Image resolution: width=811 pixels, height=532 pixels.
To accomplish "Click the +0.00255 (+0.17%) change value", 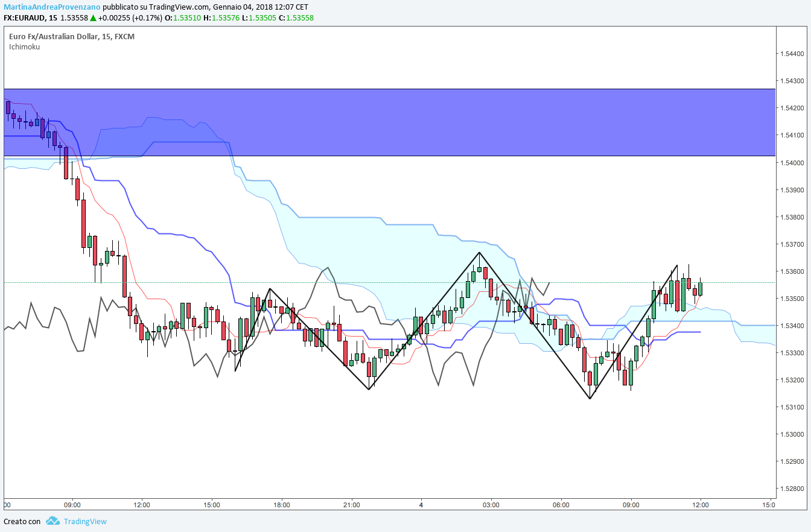I will pyautogui.click(x=130, y=17).
